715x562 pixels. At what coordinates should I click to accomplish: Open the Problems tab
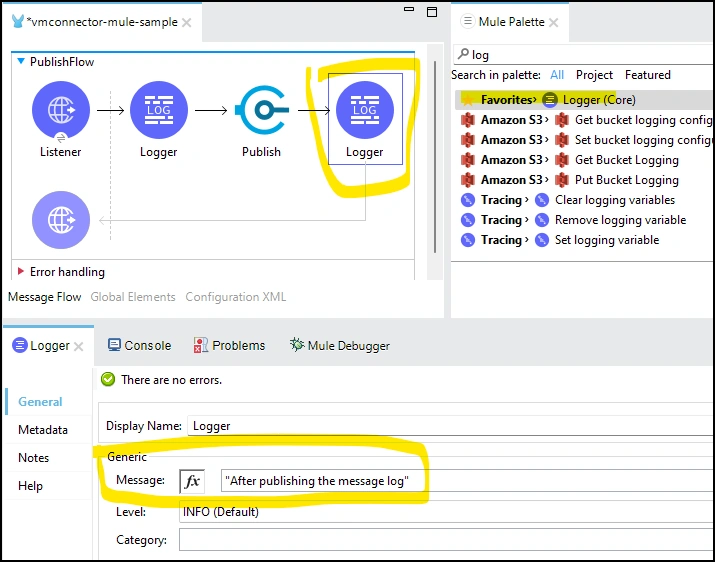(x=229, y=345)
